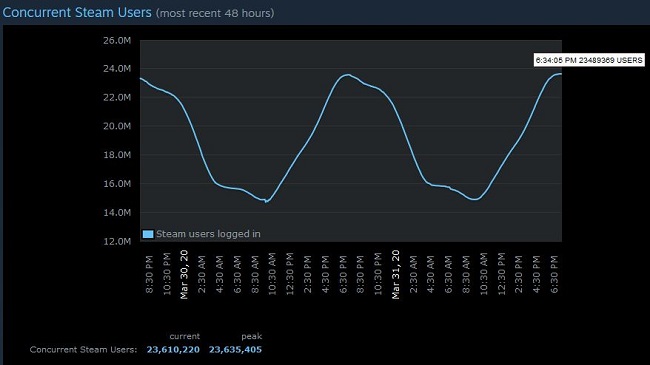Click the 'most recent 48 hours' subtitle
Viewport: 650px width, 365px height.
click(215, 13)
